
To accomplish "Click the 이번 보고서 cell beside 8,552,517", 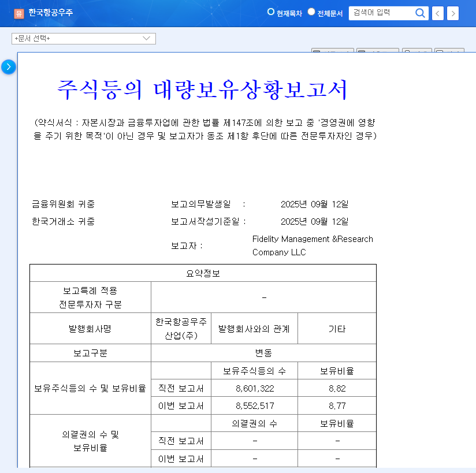I will pyautogui.click(x=181, y=405).
